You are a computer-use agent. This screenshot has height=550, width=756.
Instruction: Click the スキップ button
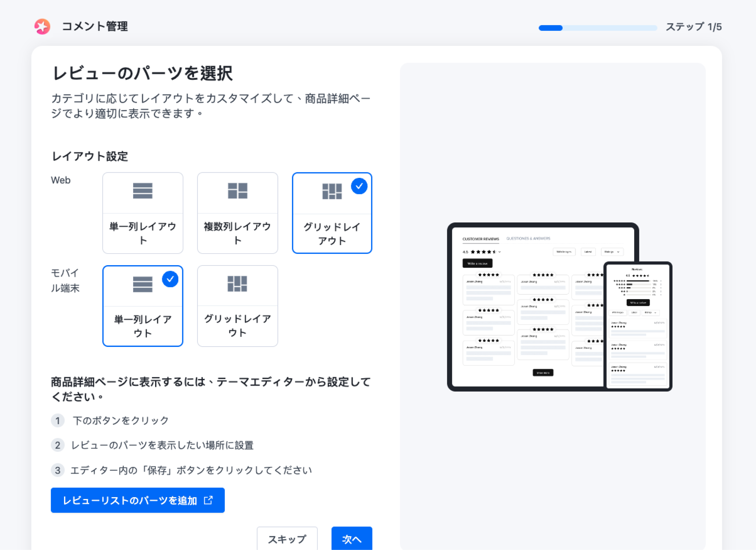pos(287,539)
